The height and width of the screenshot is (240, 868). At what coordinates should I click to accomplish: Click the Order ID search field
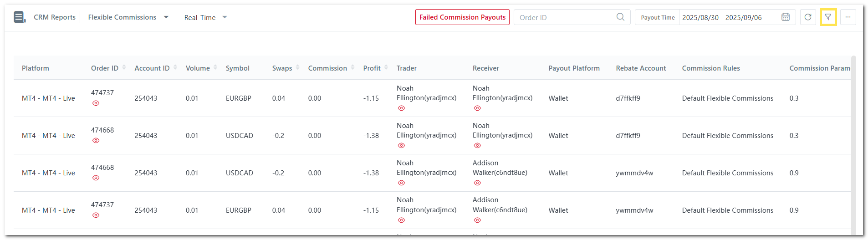point(565,17)
